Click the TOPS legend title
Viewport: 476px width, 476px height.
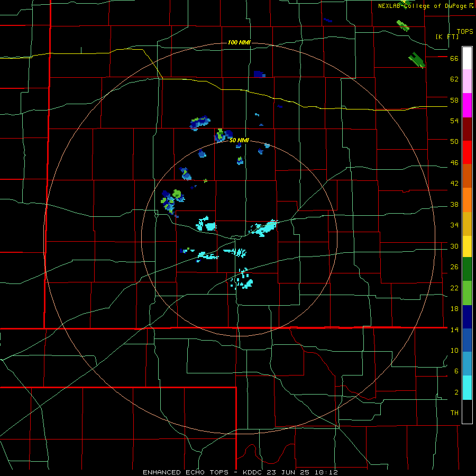click(465, 32)
